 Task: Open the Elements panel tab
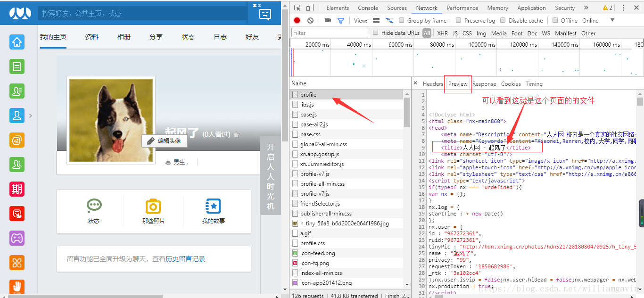(338, 8)
